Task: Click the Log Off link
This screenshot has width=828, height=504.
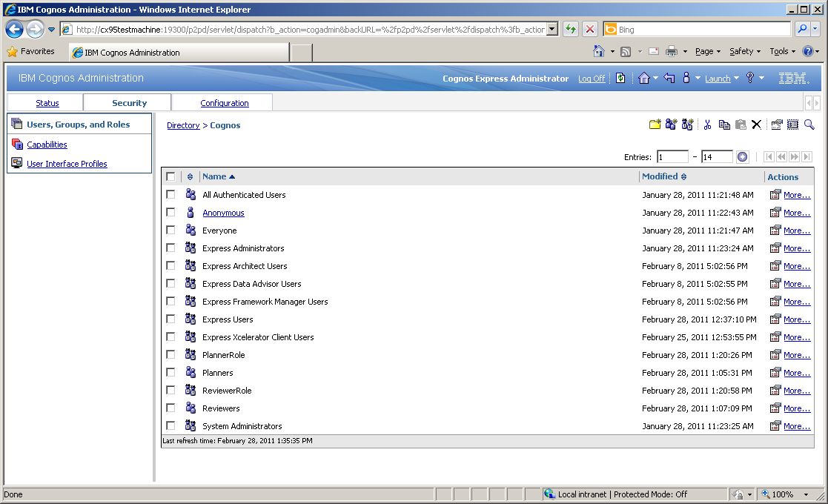Action: click(x=592, y=79)
